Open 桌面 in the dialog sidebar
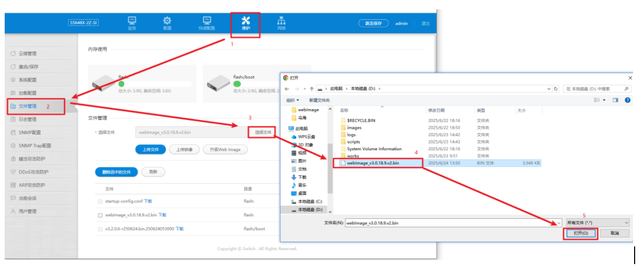Viewport: 644px width, 275px height. (298, 193)
